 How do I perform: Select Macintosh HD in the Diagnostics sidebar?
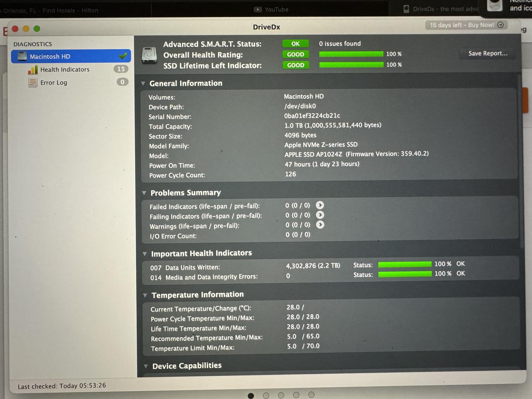(x=71, y=56)
